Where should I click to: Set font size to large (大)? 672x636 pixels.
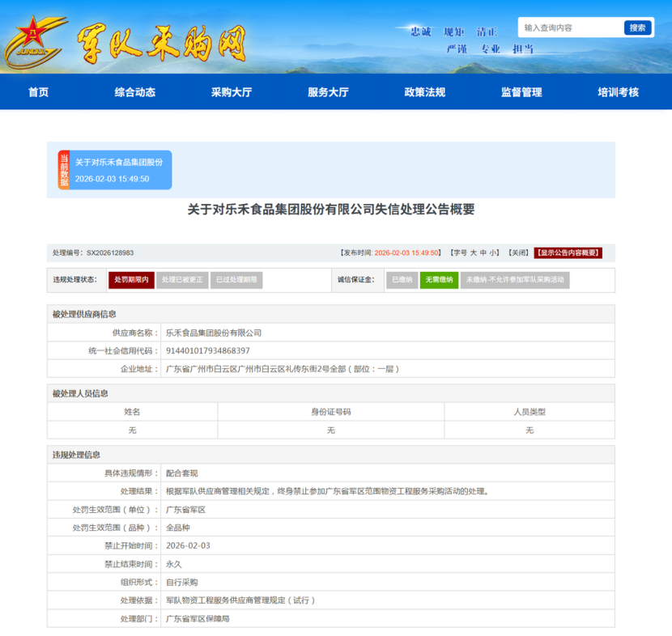(474, 252)
